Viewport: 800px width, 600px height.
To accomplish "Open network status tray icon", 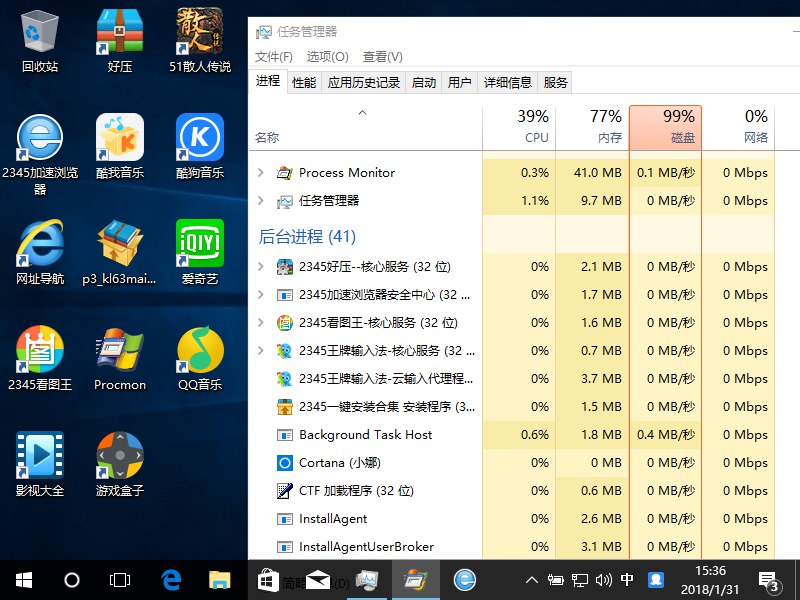I will tap(580, 580).
